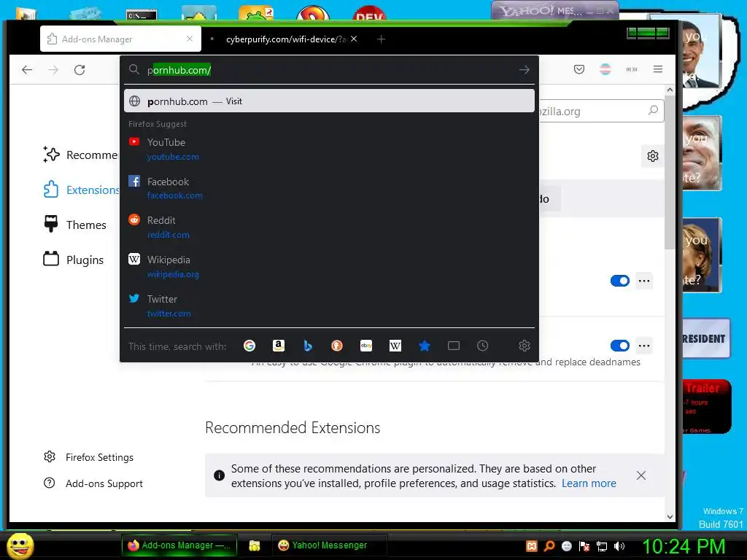
Task: Click the striped flag extension icon in toolbar
Action: tap(605, 69)
